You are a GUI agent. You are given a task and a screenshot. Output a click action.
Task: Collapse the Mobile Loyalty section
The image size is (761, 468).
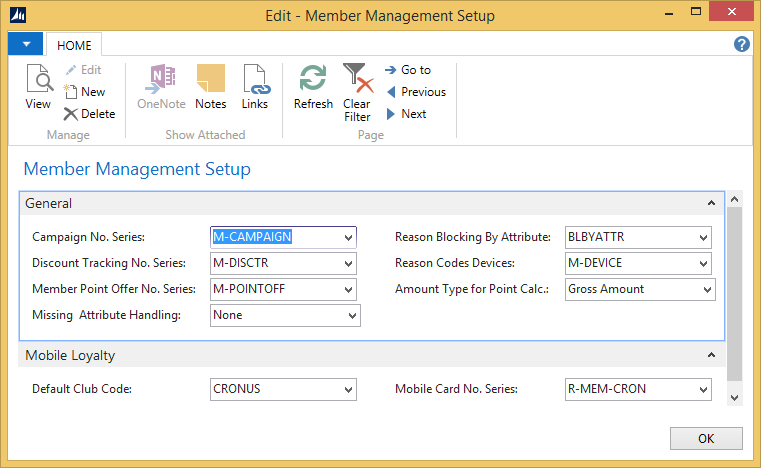pos(711,355)
